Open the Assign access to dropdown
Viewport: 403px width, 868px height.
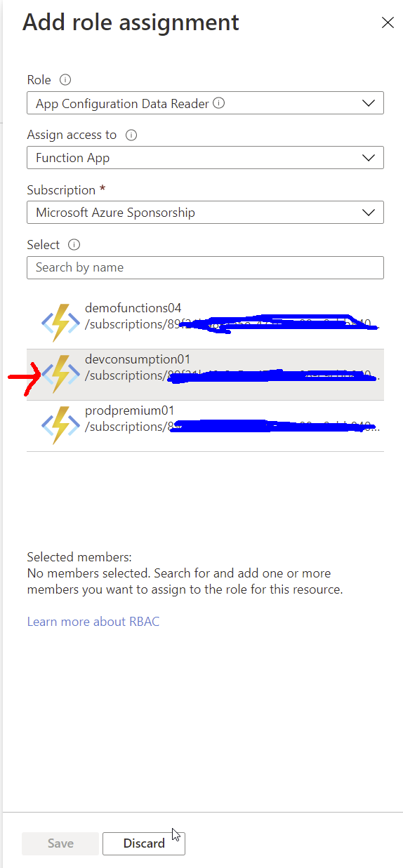[x=205, y=158]
